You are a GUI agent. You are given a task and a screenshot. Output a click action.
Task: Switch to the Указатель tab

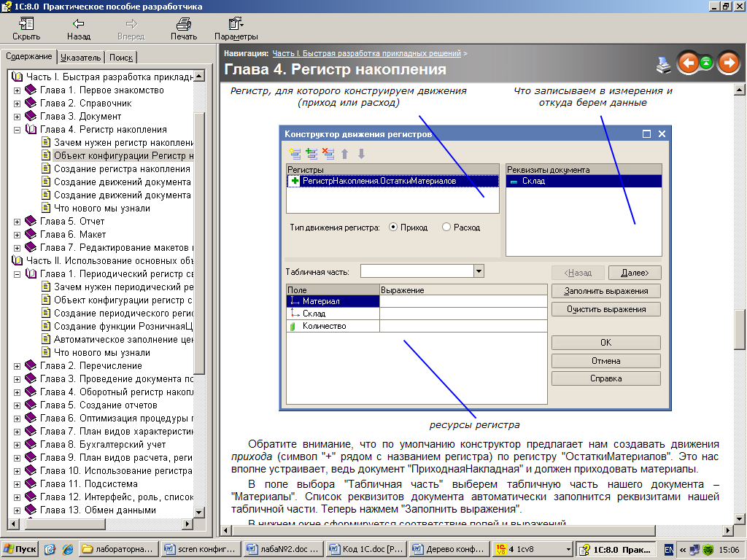(81, 58)
